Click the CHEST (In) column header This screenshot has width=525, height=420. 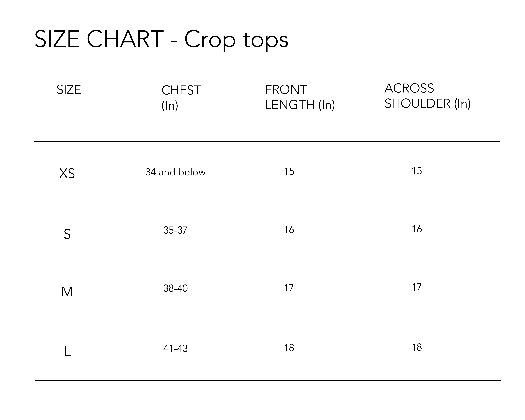[181, 97]
